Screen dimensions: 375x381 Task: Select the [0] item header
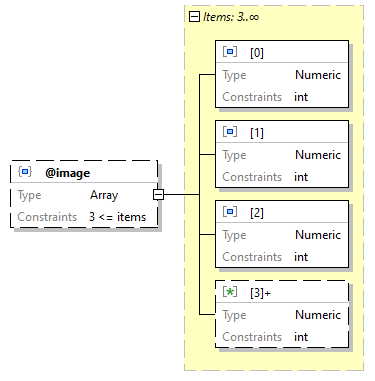point(282,52)
